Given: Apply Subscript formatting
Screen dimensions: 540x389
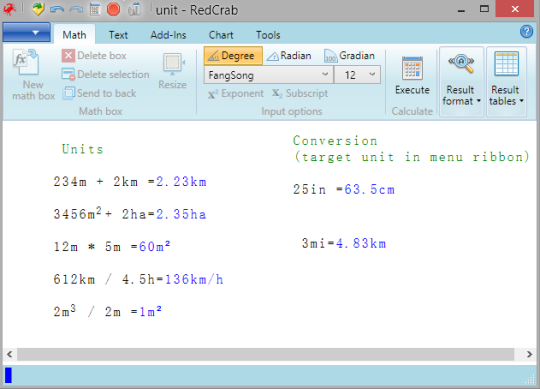Looking at the screenshot, I should pos(300,93).
